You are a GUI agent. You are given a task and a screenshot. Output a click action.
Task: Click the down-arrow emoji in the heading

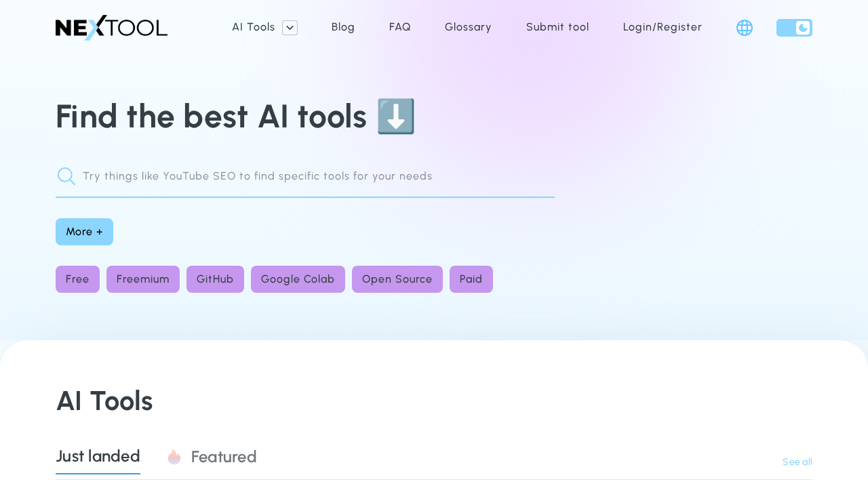pyautogui.click(x=395, y=116)
